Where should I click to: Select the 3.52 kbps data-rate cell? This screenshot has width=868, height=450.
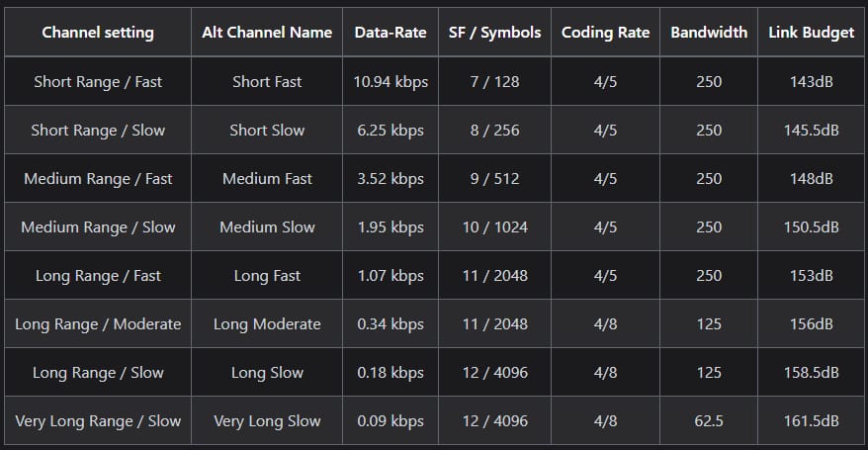[x=391, y=179]
